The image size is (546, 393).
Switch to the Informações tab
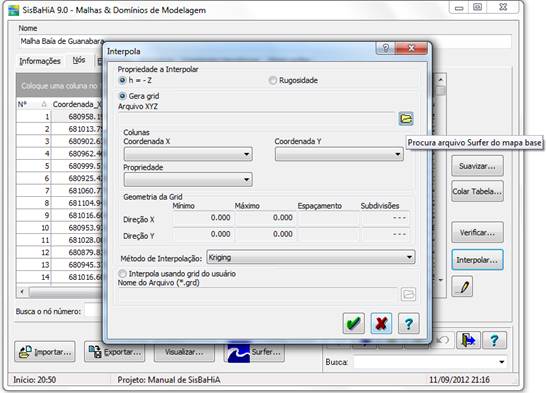click(40, 61)
